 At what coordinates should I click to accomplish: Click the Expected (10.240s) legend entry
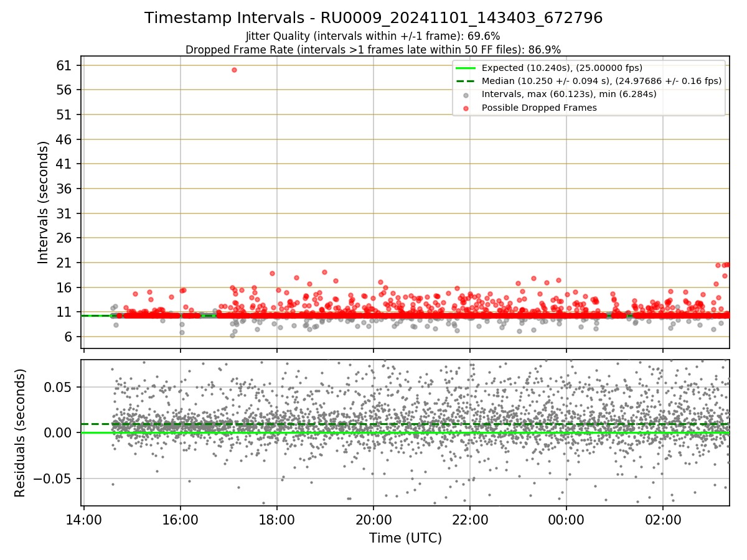562,68
